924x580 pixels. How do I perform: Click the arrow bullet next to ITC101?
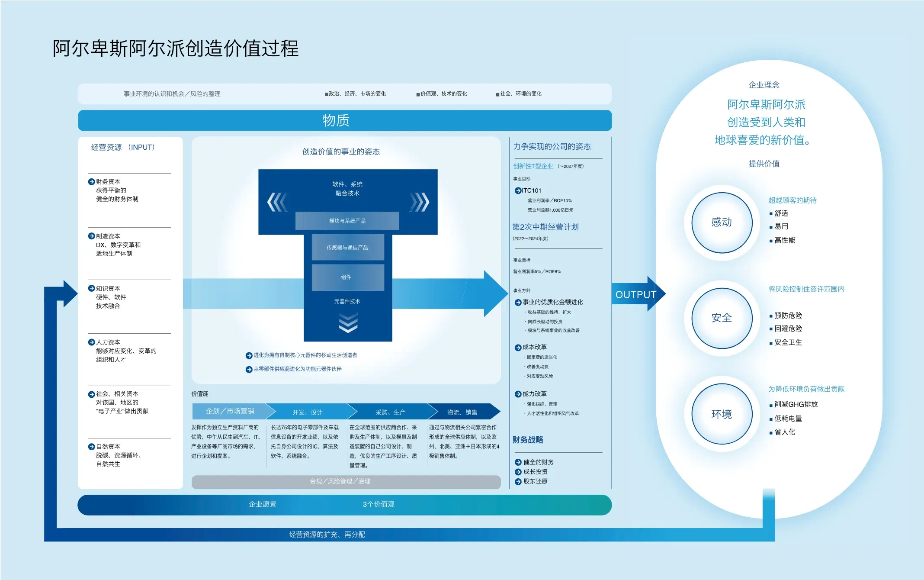tap(518, 190)
